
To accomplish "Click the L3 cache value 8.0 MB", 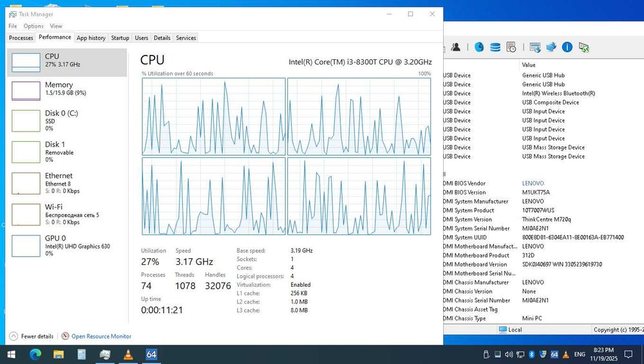I will click(x=299, y=311).
